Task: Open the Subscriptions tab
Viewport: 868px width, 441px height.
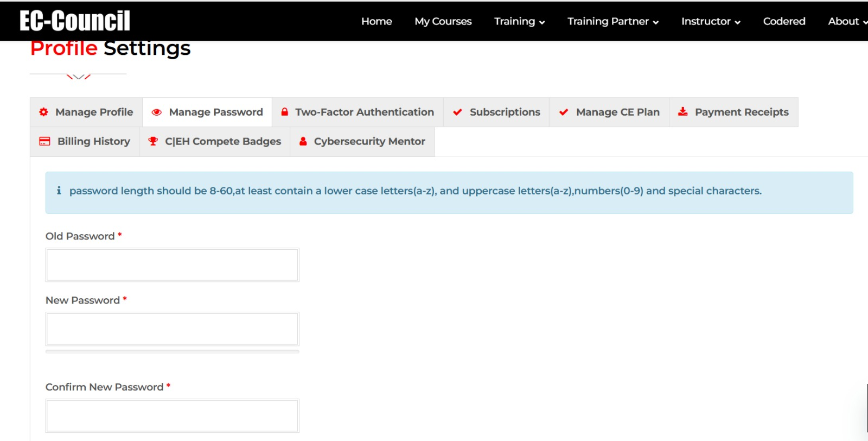Action: click(496, 112)
